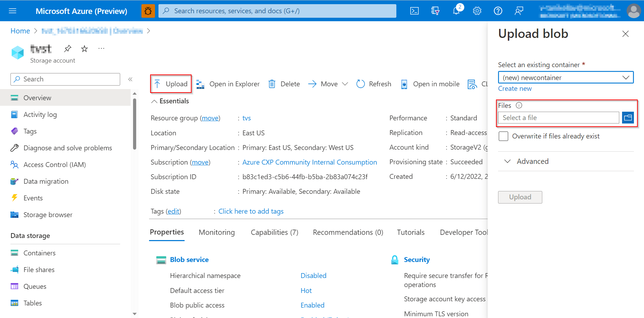Enable Overwrite if files already exist

[503, 136]
